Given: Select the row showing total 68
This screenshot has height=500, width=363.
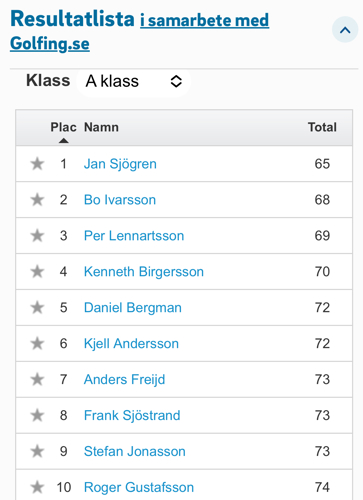Looking at the screenshot, I should tap(184, 200).
